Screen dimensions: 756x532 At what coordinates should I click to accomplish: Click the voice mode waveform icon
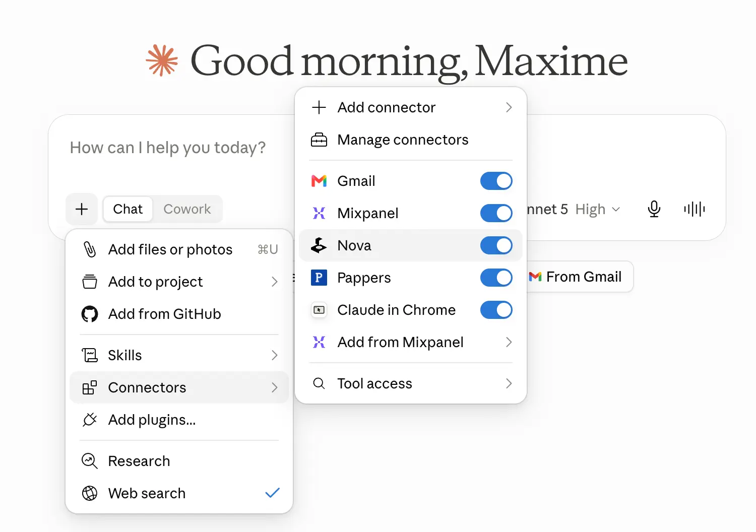pyautogui.click(x=695, y=209)
